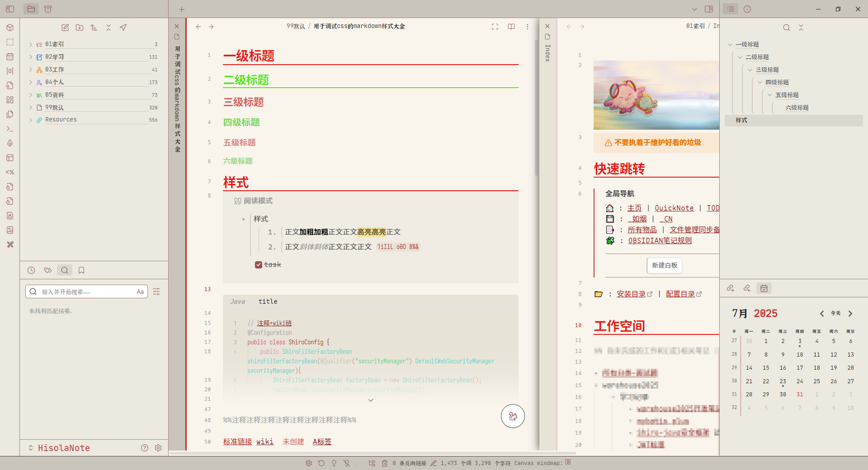
Task: Open the help icon beside HisolaNote
Action: tap(145, 448)
